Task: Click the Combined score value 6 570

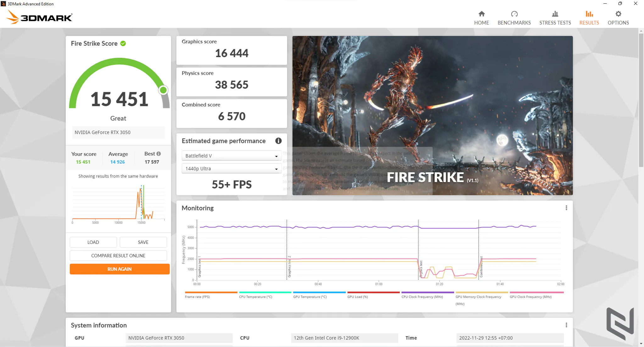Action: click(x=231, y=116)
